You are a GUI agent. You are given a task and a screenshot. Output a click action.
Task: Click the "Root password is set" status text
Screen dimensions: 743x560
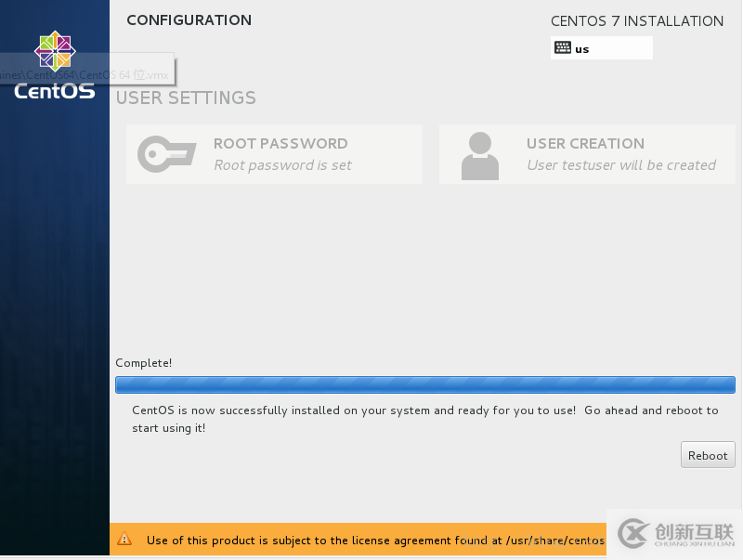click(x=282, y=165)
